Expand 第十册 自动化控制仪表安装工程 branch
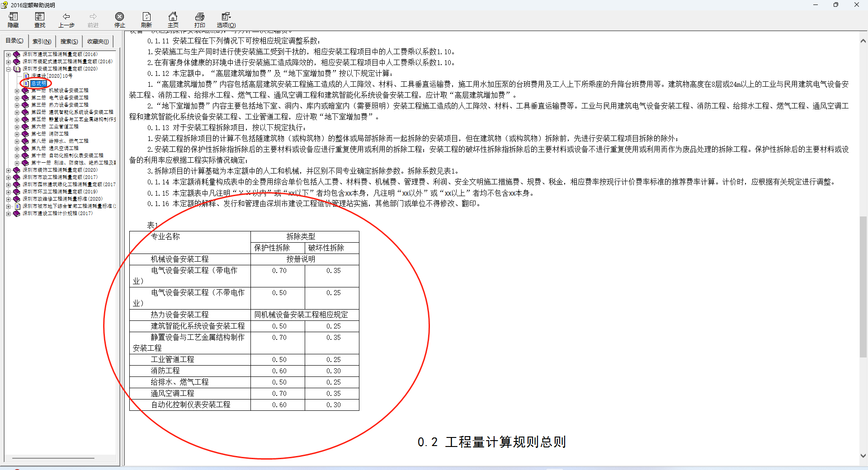Screen dimensions: 868x470 [x=17, y=155]
